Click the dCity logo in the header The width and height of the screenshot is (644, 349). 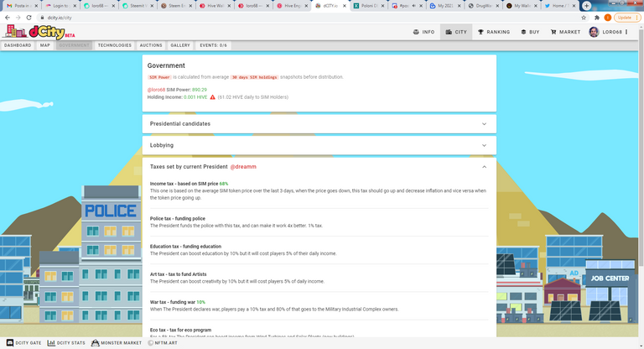pos(39,32)
